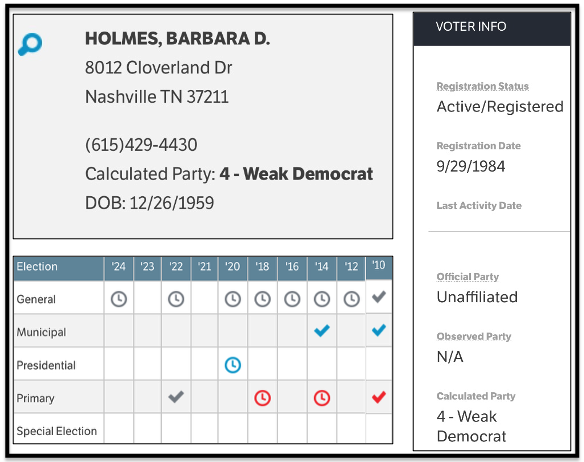
Task: Click the red 2014 Primary clock icon
Action: [x=322, y=398]
